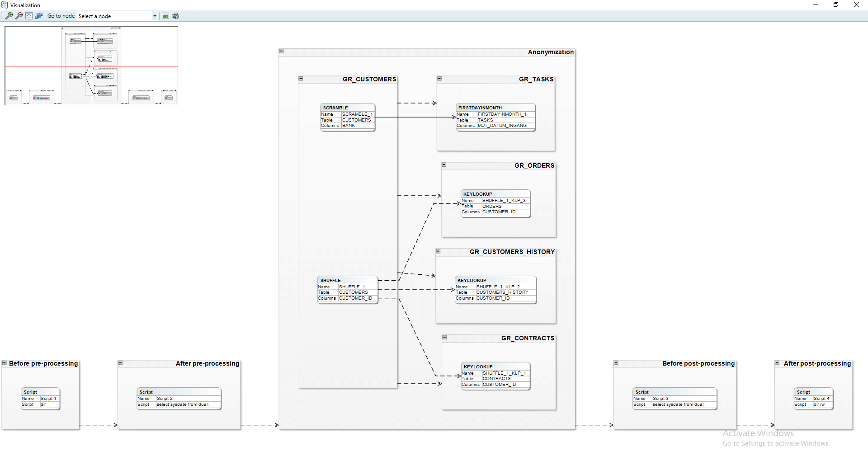The width and height of the screenshot is (868, 470).
Task: Click inside the overview minimap panel
Action: point(90,65)
